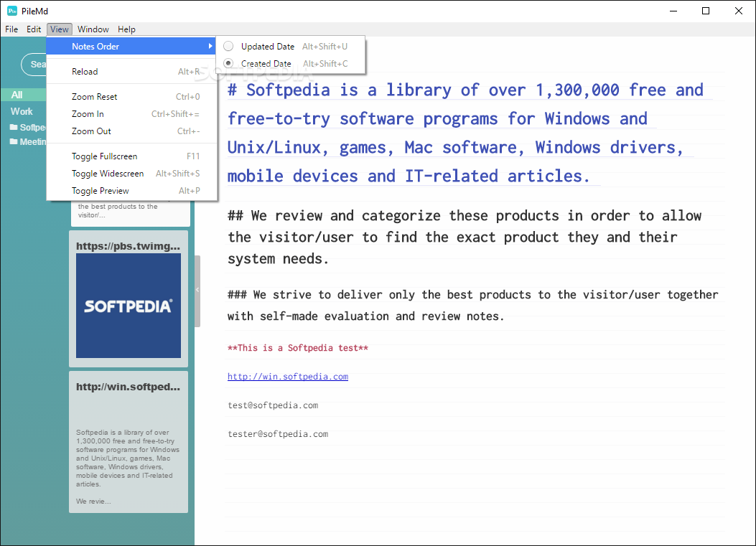756x546 pixels.
Task: Choose Reload from the View menu
Action: (131, 71)
